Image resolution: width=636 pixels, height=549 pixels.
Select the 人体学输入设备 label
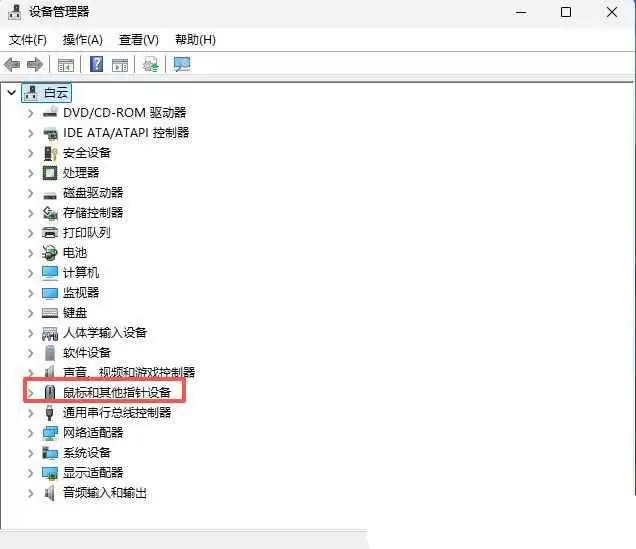coord(105,332)
